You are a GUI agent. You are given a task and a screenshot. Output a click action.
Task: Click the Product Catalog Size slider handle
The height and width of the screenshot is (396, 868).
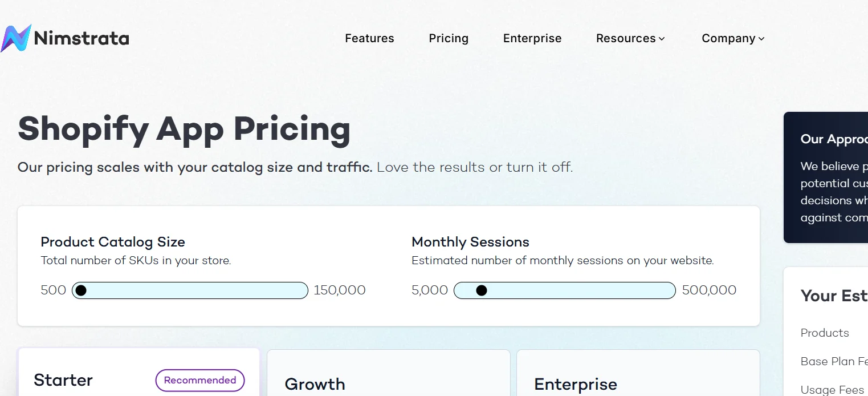point(81,290)
